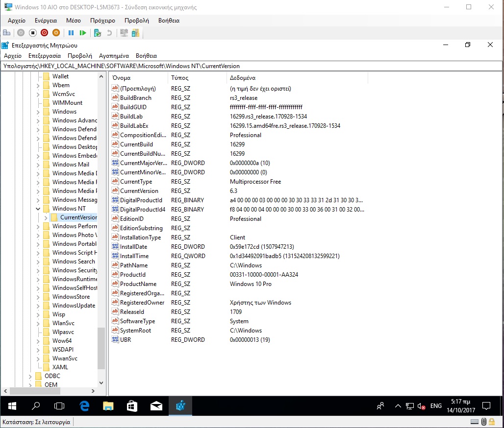The width and height of the screenshot is (504, 428).
Task: Select the ProductName value row
Action: point(239,284)
